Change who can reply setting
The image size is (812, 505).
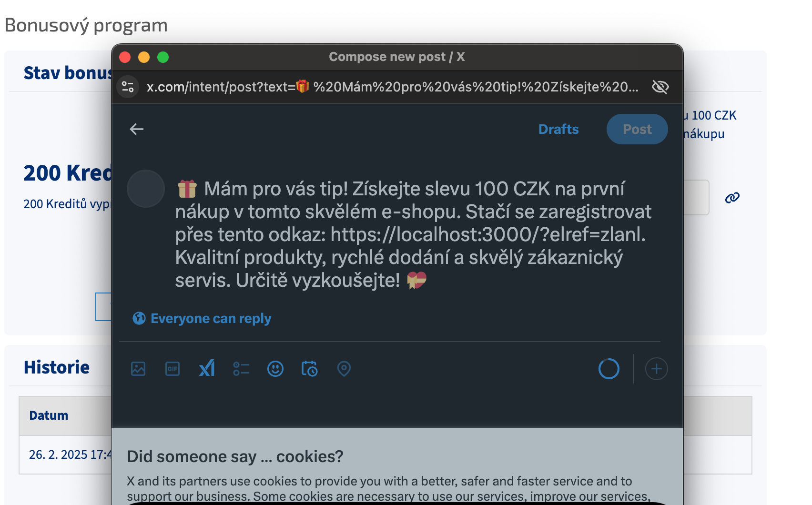pos(202,318)
